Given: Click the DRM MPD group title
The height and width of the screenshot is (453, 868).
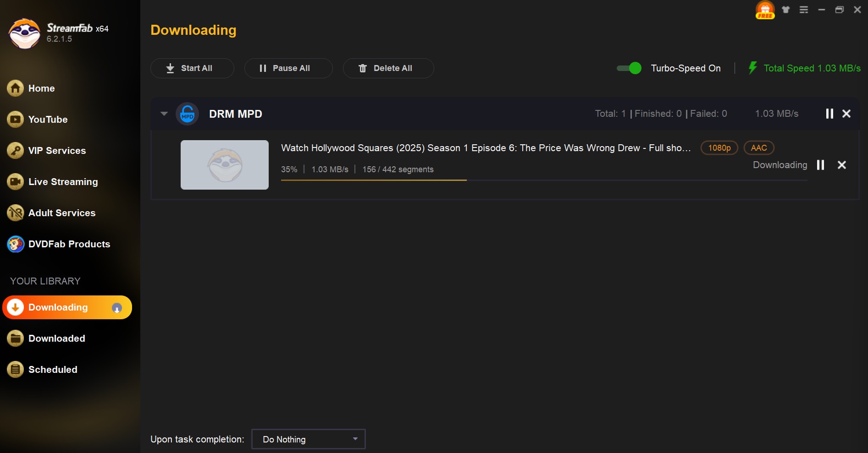Looking at the screenshot, I should (236, 114).
